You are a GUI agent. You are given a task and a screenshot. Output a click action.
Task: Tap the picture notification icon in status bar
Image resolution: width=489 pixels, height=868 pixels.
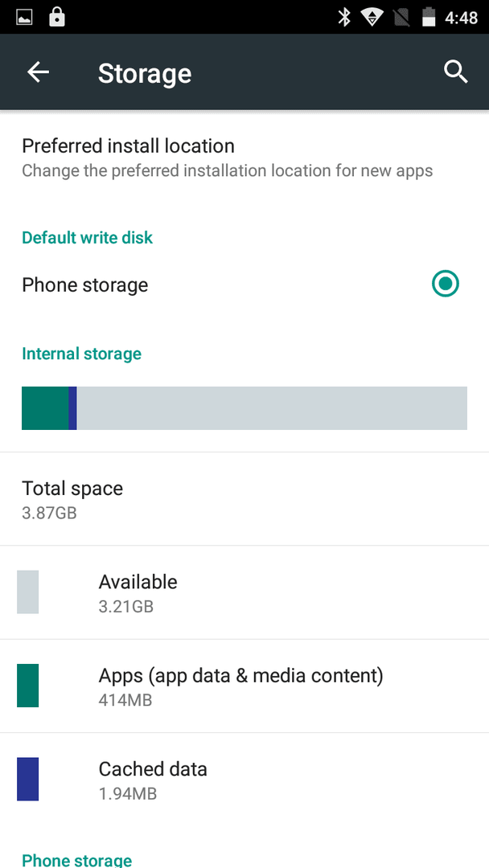point(24,17)
